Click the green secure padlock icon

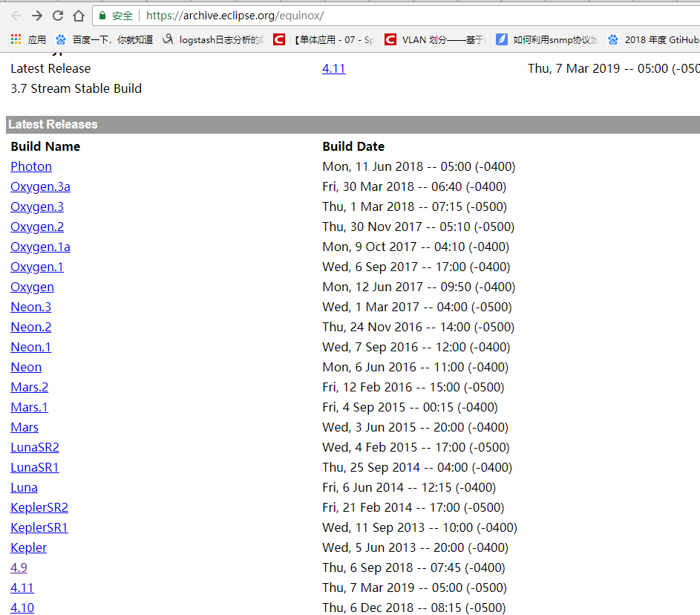coord(102,16)
